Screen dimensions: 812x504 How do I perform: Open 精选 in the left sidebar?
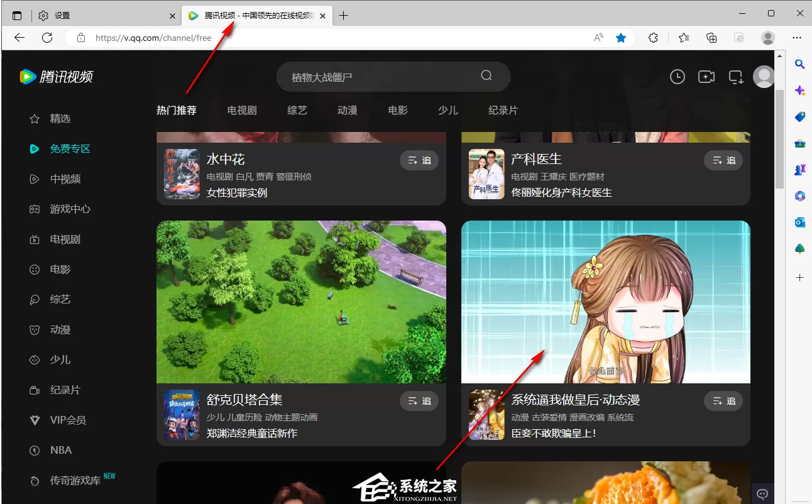60,119
